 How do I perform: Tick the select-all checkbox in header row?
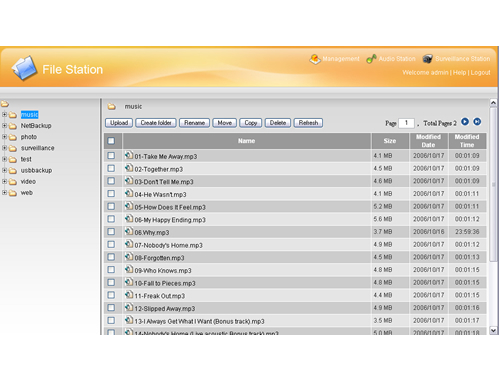coord(111,141)
